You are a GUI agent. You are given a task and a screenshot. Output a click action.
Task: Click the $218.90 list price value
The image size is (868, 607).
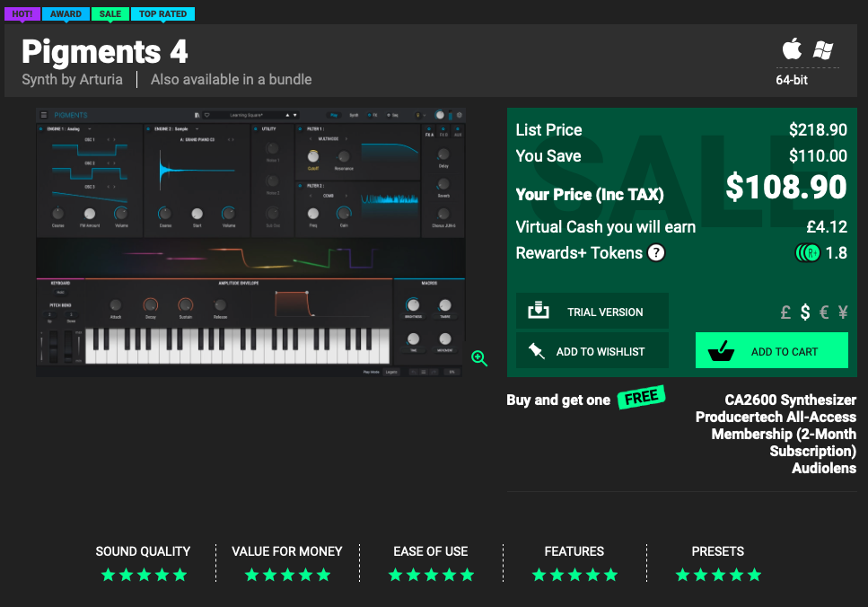point(818,130)
